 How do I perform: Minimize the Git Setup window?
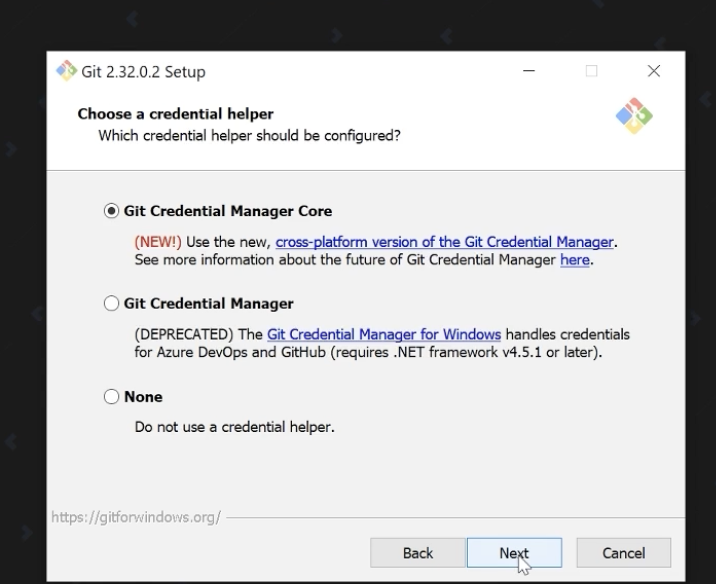(x=529, y=71)
